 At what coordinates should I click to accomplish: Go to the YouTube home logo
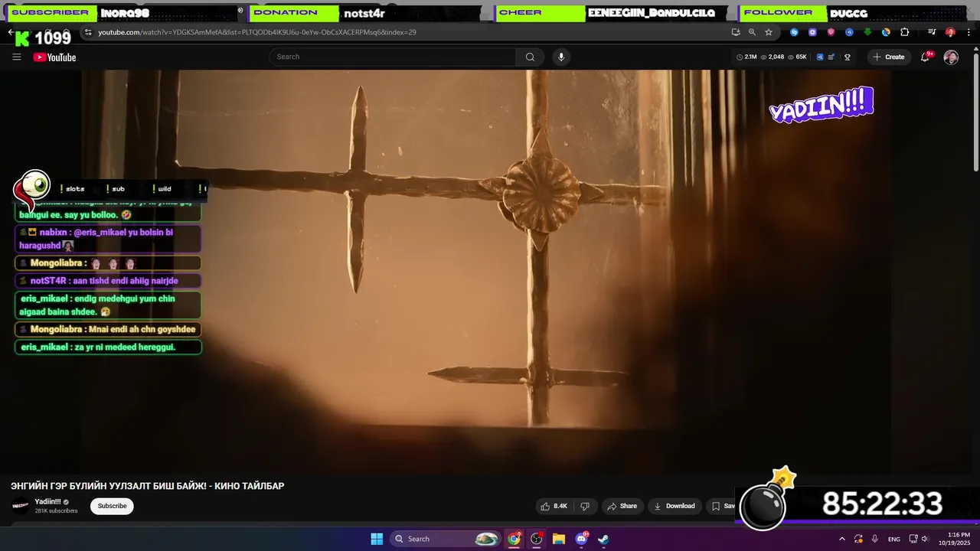(54, 57)
